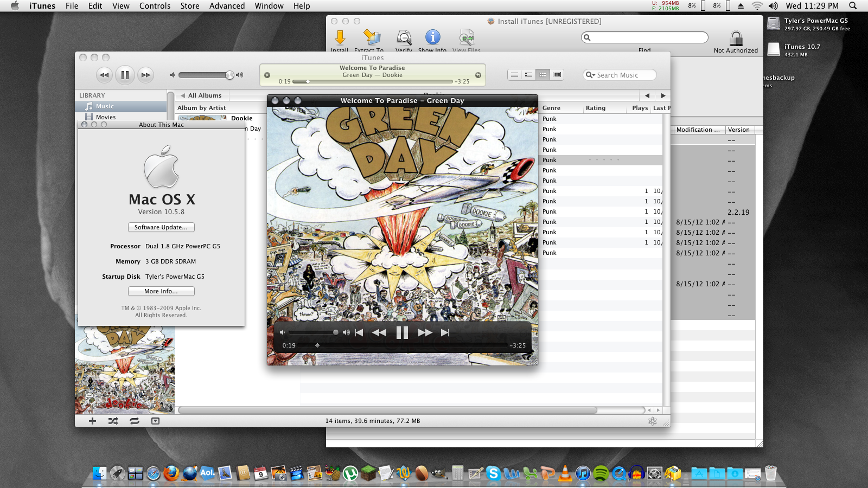Open the iTunes 10.7 disk image on desktop
Screen dimensions: 868x488
click(774, 50)
